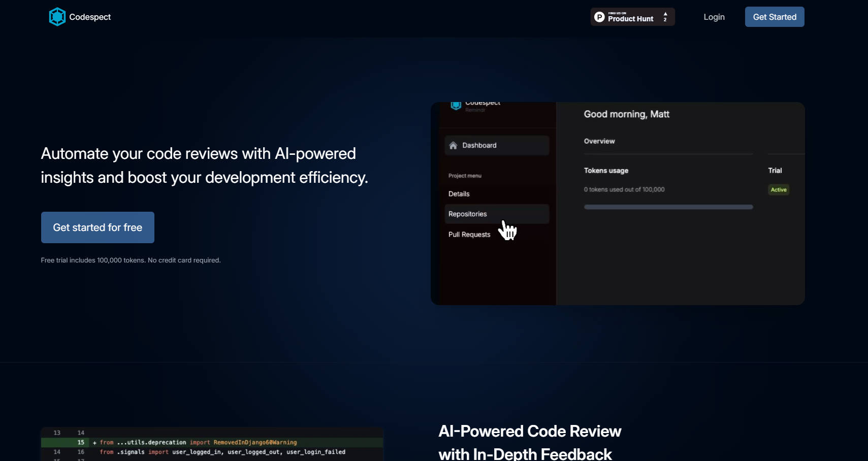Click the "Find us on Product Hunt" badge
This screenshot has width=868, height=461.
632,17
